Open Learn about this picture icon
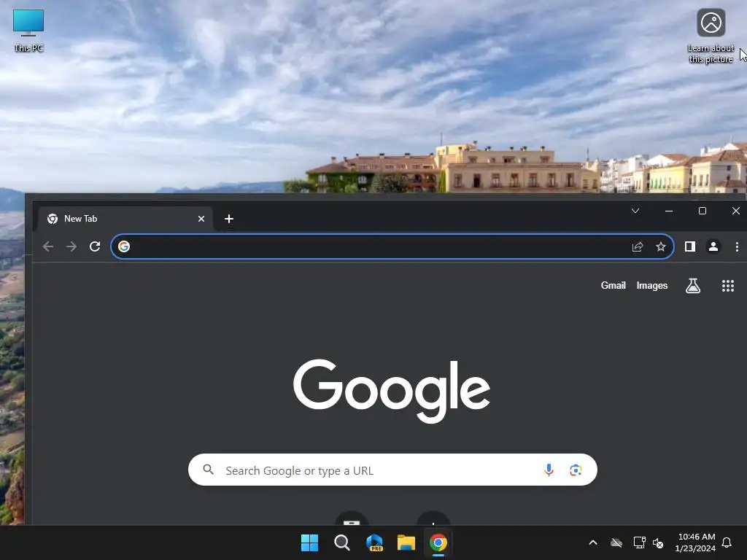Screen dimensions: 747x560 point(711,36)
